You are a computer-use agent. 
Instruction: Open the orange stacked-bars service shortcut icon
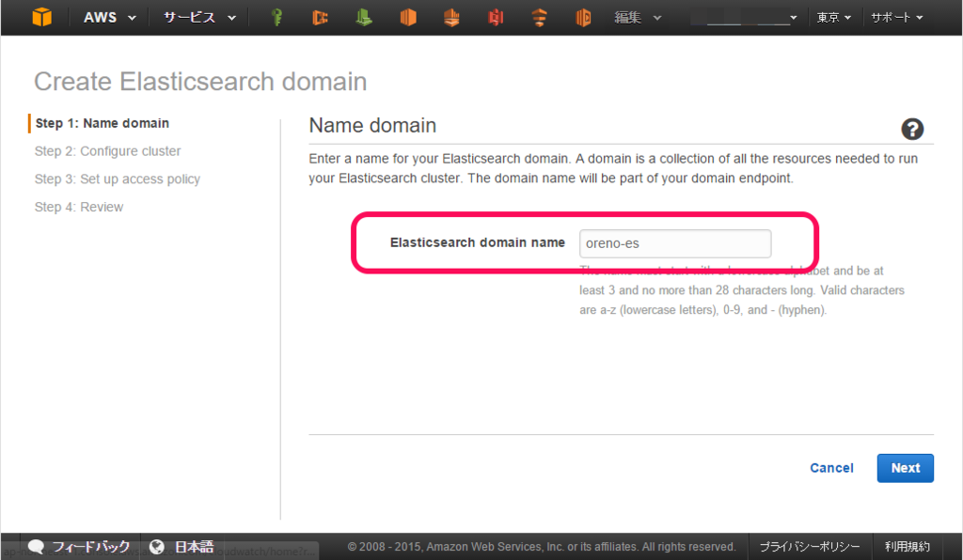pyautogui.click(x=539, y=18)
